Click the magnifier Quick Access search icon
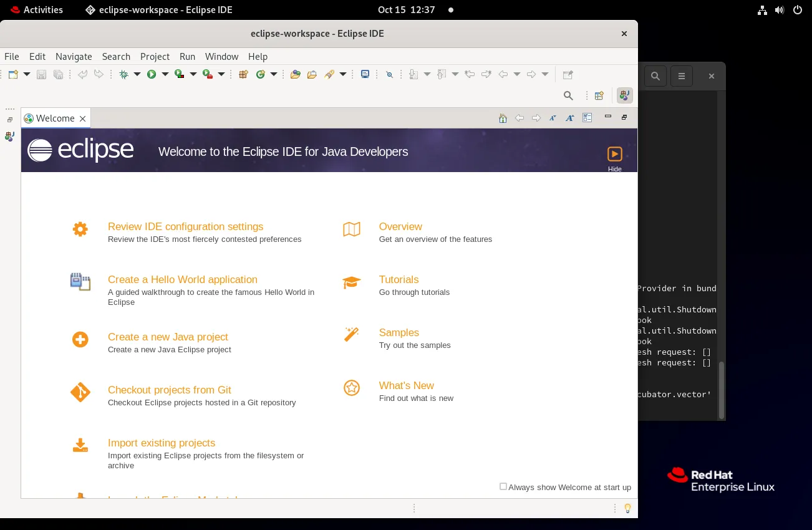This screenshot has width=812, height=530. (x=568, y=95)
